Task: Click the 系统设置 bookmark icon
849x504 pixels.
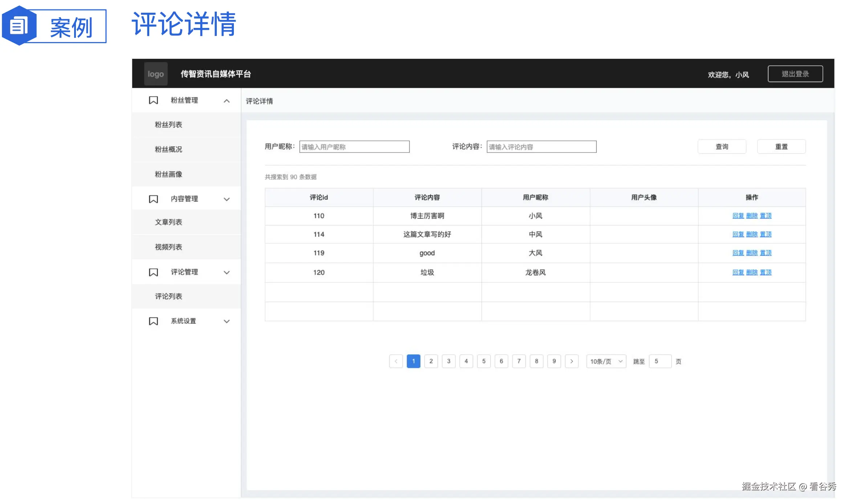Action: click(153, 321)
